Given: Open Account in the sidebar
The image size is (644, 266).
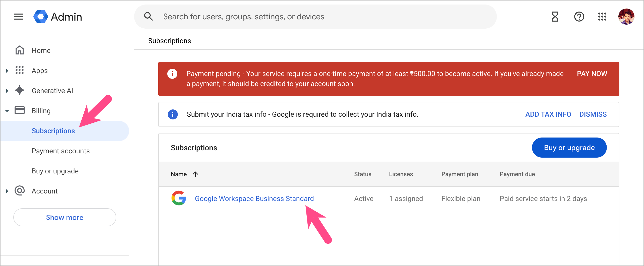Looking at the screenshot, I should 45,191.
